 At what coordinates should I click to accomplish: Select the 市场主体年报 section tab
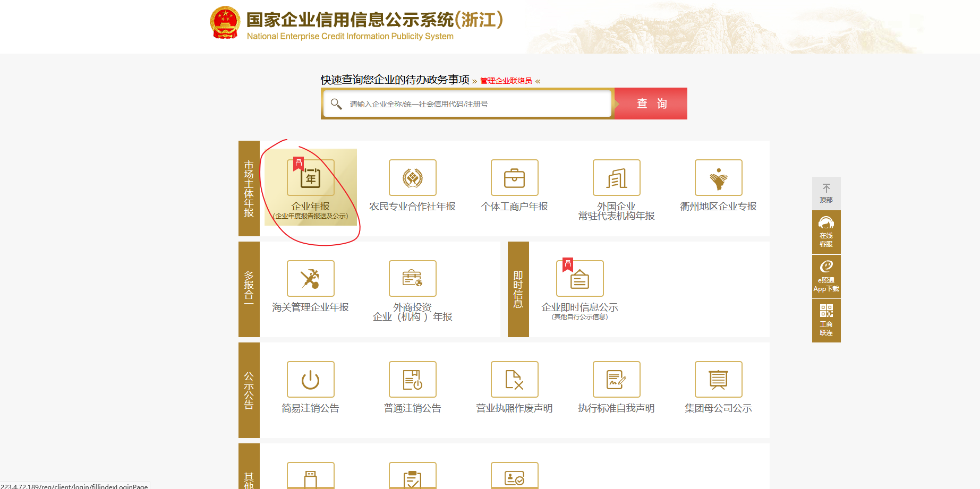click(249, 188)
